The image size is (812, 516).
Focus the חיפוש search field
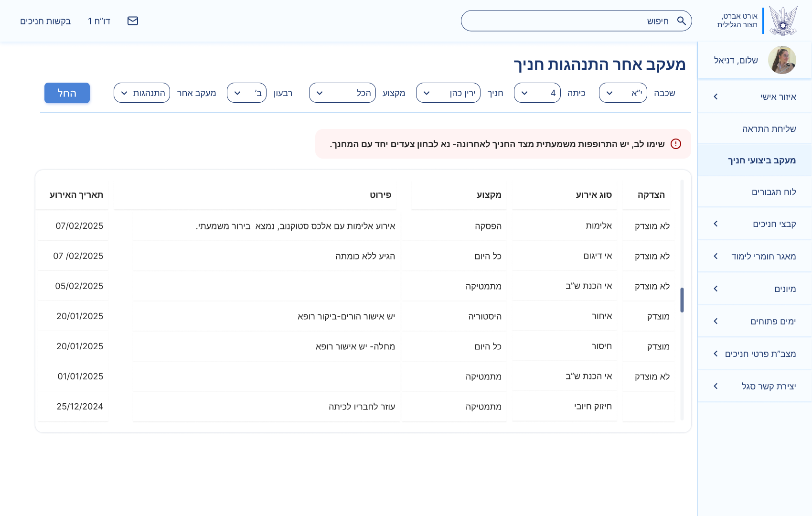click(x=576, y=21)
